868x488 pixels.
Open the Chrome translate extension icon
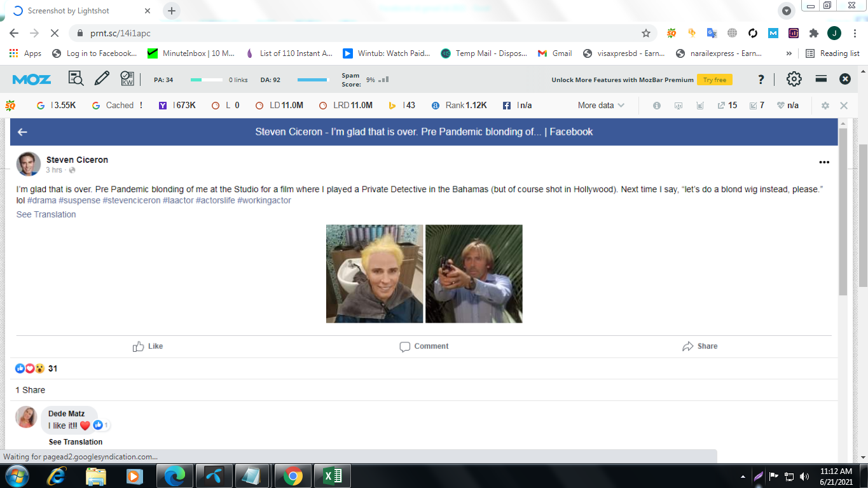pyautogui.click(x=712, y=32)
